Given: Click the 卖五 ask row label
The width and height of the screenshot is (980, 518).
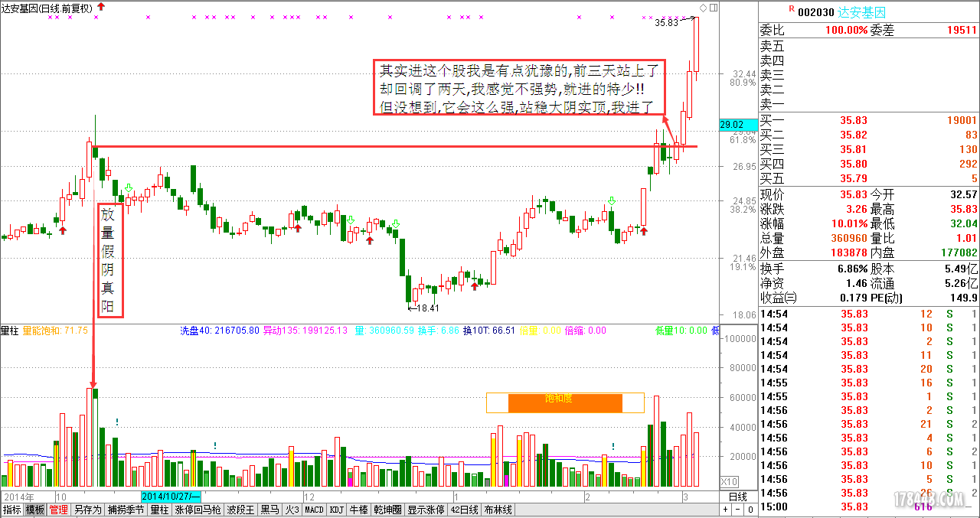Looking at the screenshot, I should [773, 46].
